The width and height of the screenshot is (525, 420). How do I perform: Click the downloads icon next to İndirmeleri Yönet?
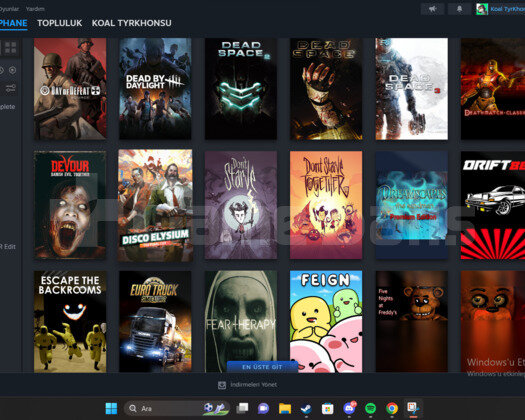222,385
